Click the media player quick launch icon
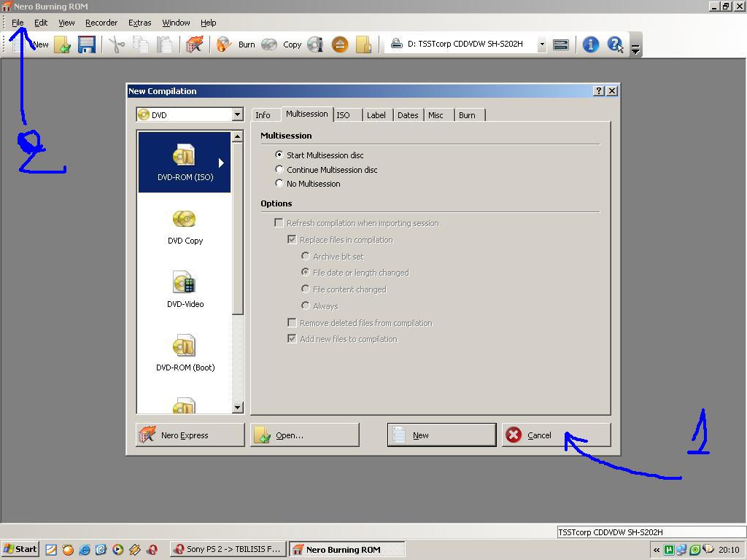This screenshot has width=747, height=560. pyautogui.click(x=117, y=550)
